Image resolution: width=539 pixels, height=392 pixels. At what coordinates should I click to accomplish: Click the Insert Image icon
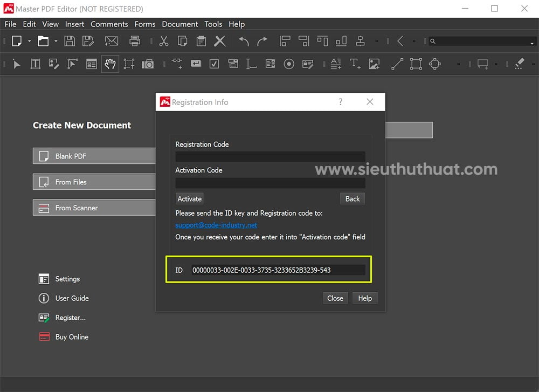pyautogui.click(x=374, y=64)
